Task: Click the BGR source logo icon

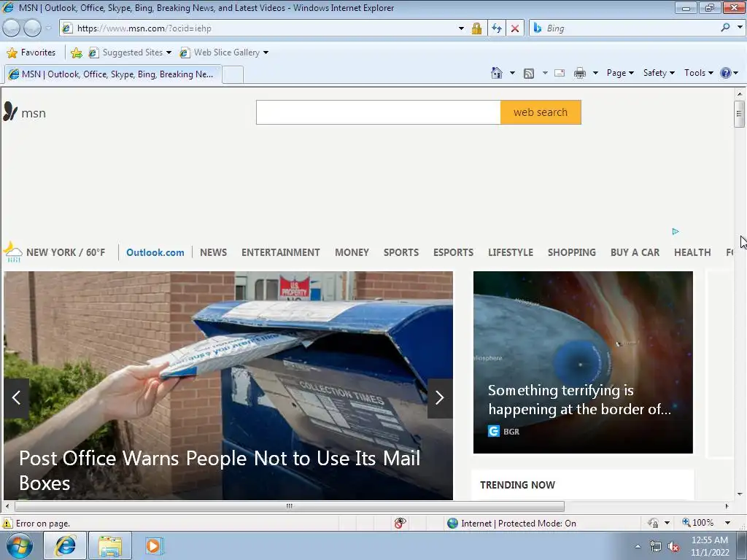Action: (494, 432)
